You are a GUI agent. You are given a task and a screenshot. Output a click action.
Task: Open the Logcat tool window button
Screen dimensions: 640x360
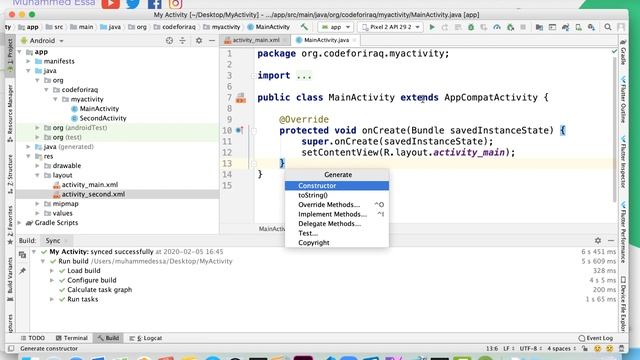coord(146,338)
